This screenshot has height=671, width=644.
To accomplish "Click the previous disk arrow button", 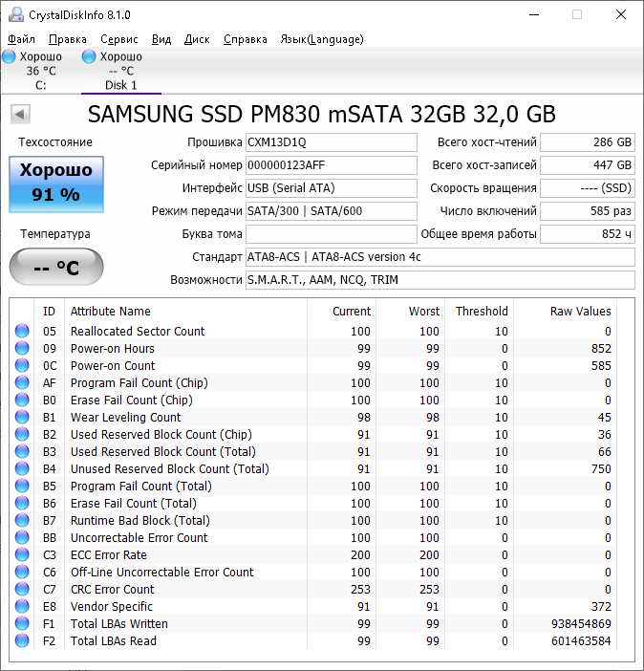I will (20, 115).
